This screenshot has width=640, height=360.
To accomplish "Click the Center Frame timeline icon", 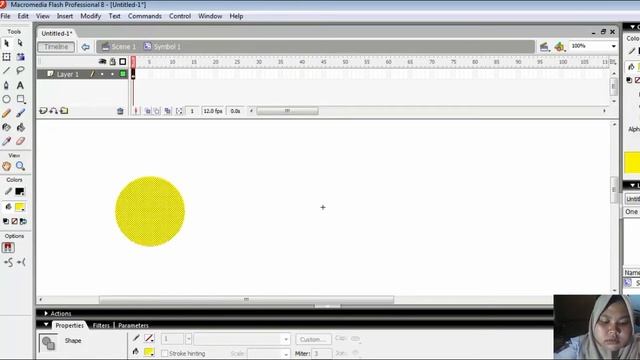I will coord(136,111).
